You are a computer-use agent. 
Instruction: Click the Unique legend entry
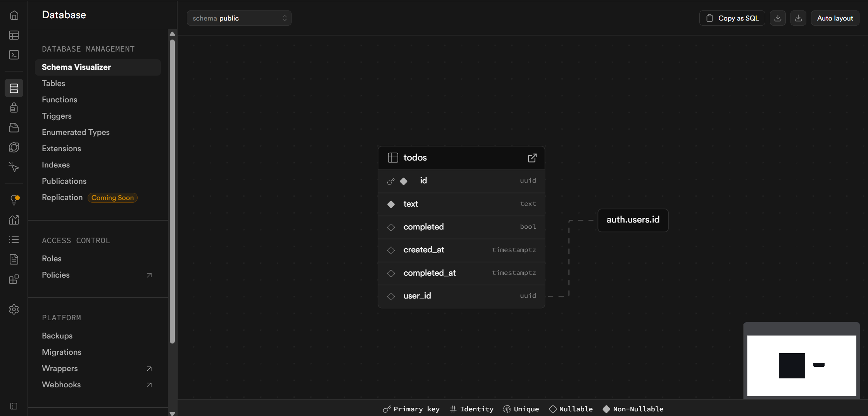tap(521, 409)
